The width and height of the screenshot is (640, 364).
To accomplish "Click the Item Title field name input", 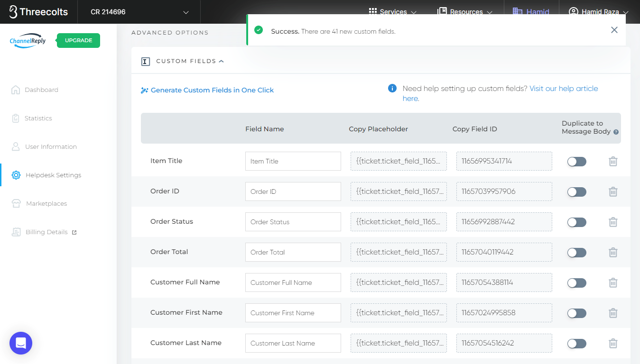I will [293, 161].
